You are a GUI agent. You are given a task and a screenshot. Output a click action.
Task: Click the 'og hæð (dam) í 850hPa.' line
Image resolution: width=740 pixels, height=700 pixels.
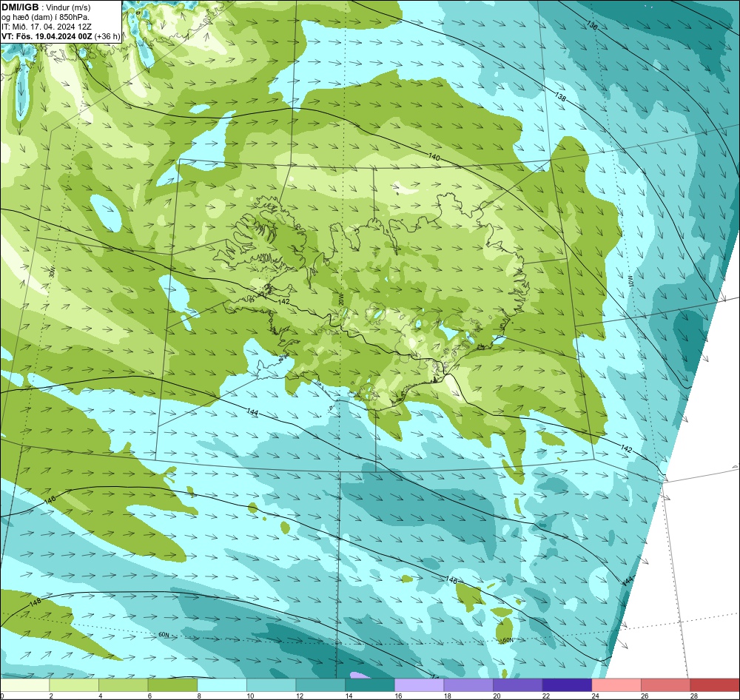click(x=45, y=18)
